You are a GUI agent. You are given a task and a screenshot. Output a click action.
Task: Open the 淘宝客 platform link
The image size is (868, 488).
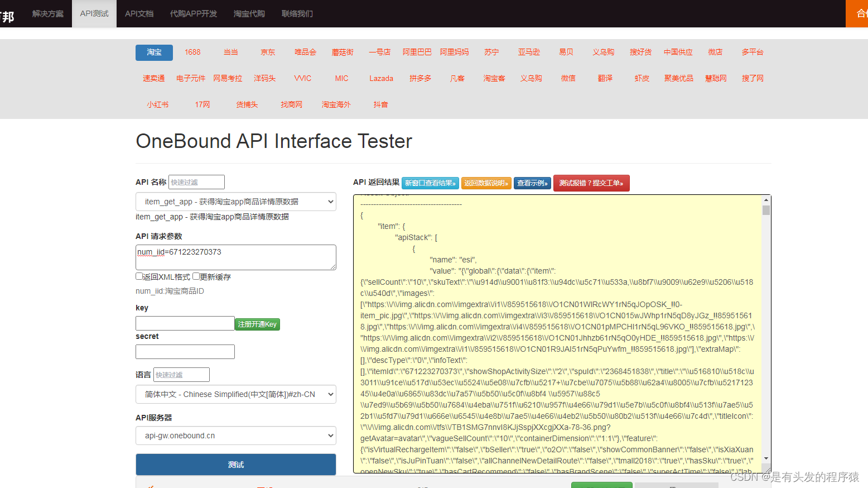pyautogui.click(x=494, y=79)
